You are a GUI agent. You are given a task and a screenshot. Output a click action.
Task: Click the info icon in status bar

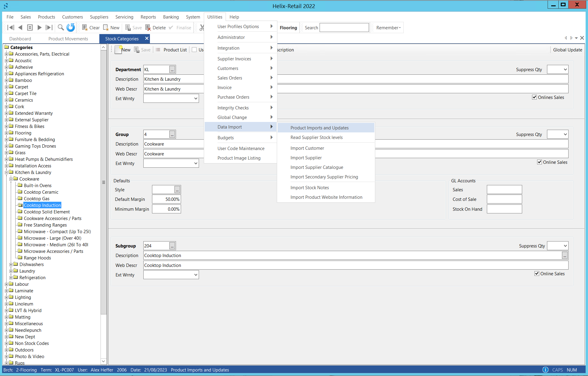[x=545, y=370]
